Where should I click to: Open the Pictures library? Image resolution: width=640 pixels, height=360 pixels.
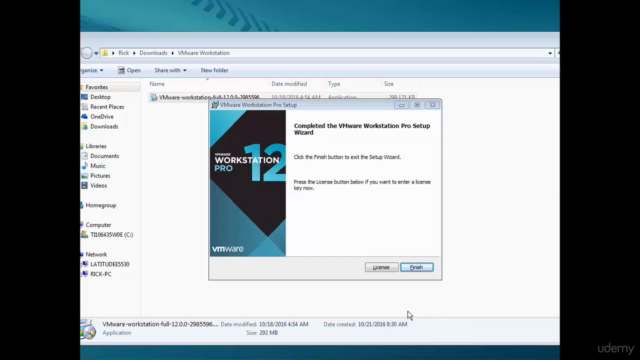pos(100,176)
